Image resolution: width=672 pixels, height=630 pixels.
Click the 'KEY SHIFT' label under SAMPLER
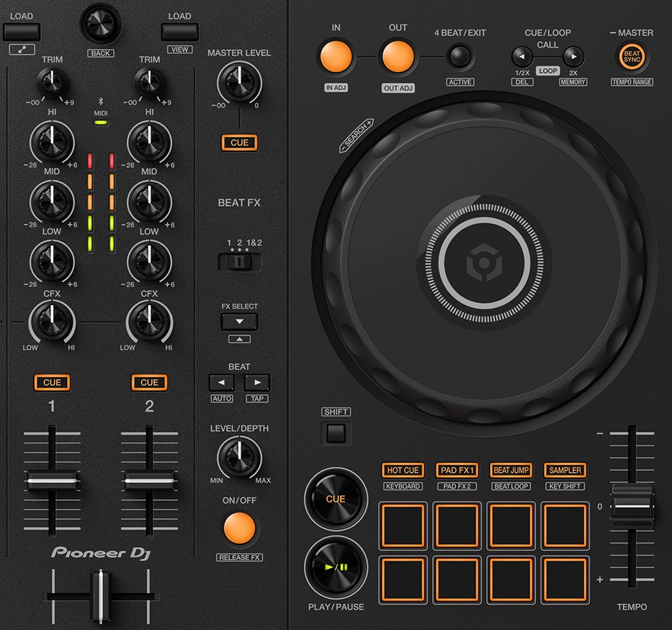[x=565, y=487]
